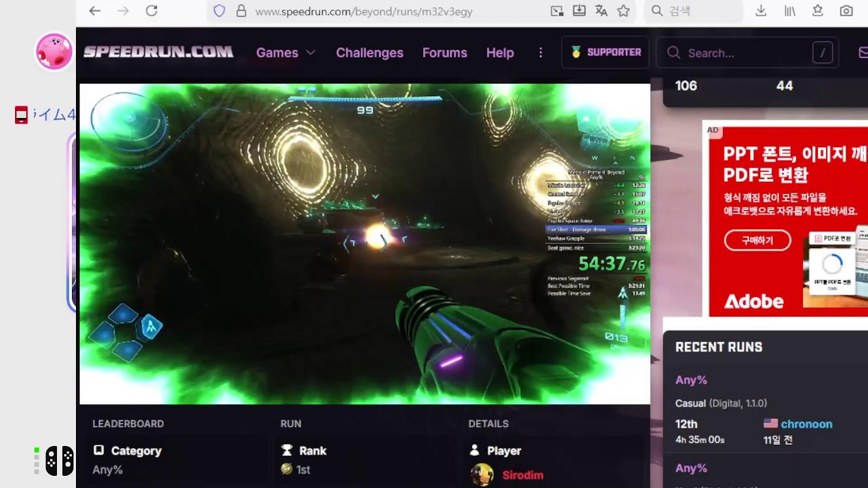Click the save-to-tray icon in the address bar

[x=579, y=11]
